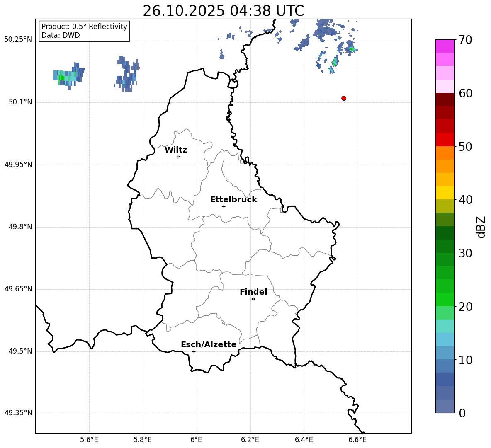Pick the bright red swatch just above 50 dBZ
Viewport: 491px width, 448px height.
(x=445, y=140)
